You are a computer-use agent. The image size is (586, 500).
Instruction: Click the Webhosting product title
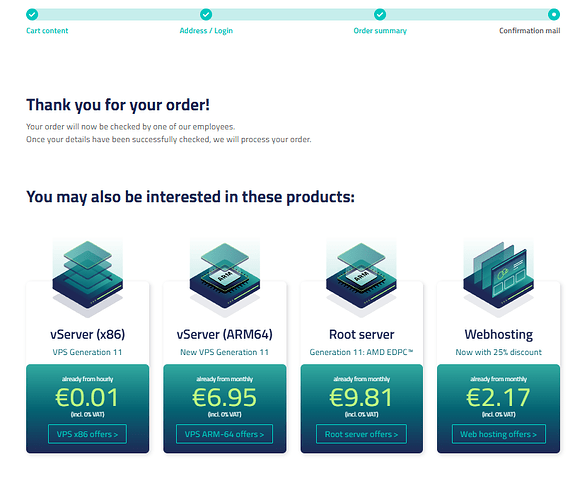499,334
